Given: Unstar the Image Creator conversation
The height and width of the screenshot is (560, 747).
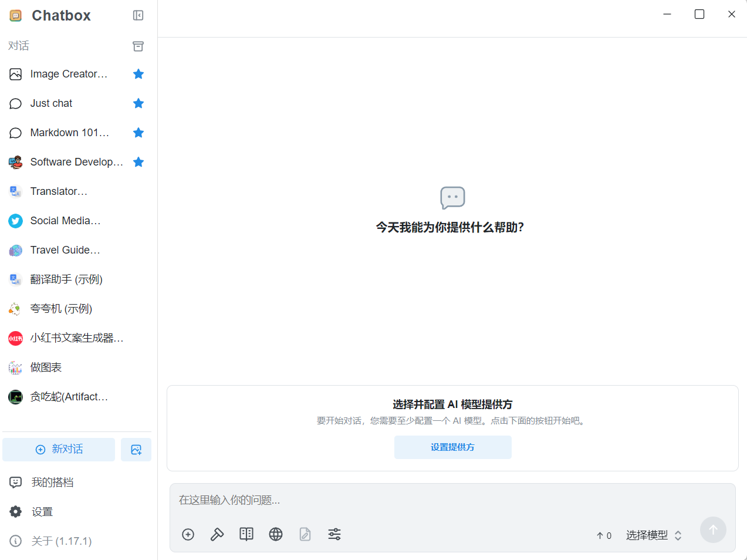Looking at the screenshot, I should (x=138, y=74).
